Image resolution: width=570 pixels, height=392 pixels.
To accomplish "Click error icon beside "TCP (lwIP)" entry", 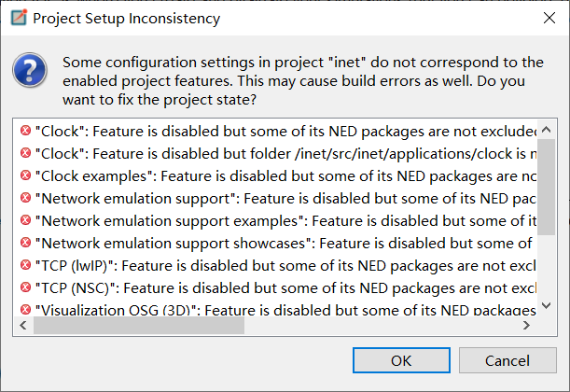I will (x=25, y=265).
